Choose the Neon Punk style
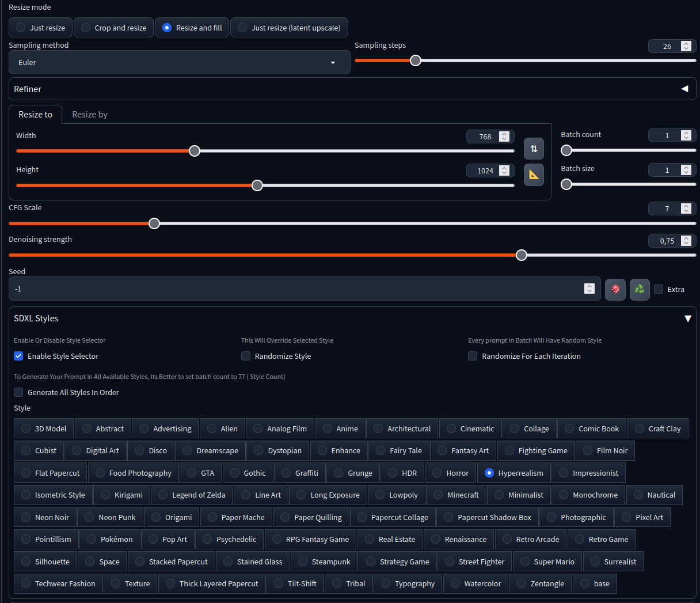Image resolution: width=700 pixels, height=603 pixels. pyautogui.click(x=110, y=517)
